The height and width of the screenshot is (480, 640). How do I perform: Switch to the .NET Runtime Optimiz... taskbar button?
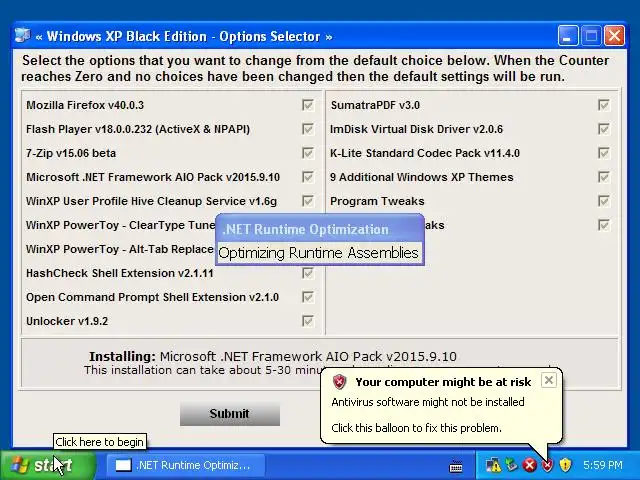point(186,465)
